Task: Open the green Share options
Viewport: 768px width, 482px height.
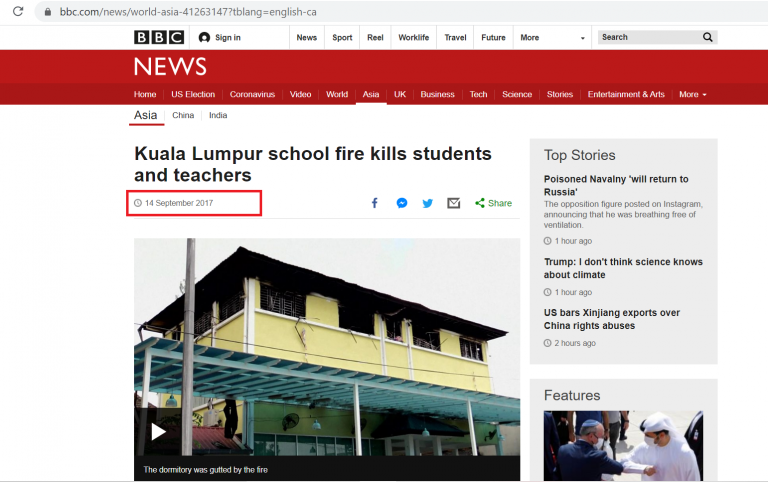Action: point(493,203)
